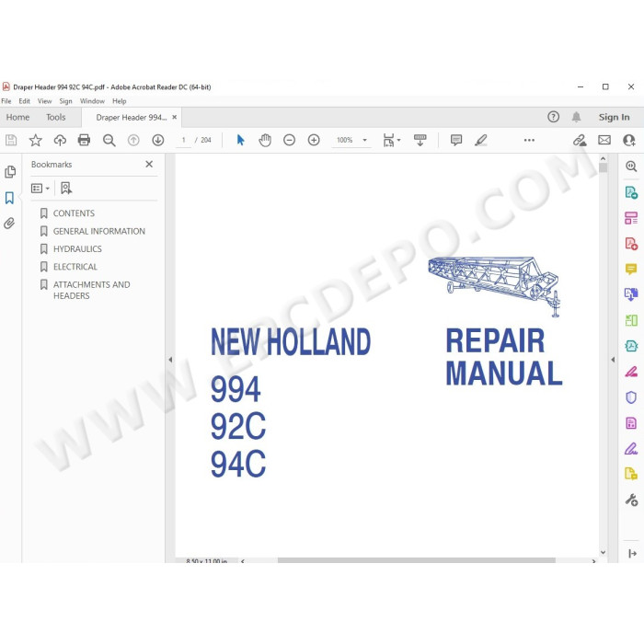
Task: Add the file to starred with the star icon
Action: (x=36, y=141)
